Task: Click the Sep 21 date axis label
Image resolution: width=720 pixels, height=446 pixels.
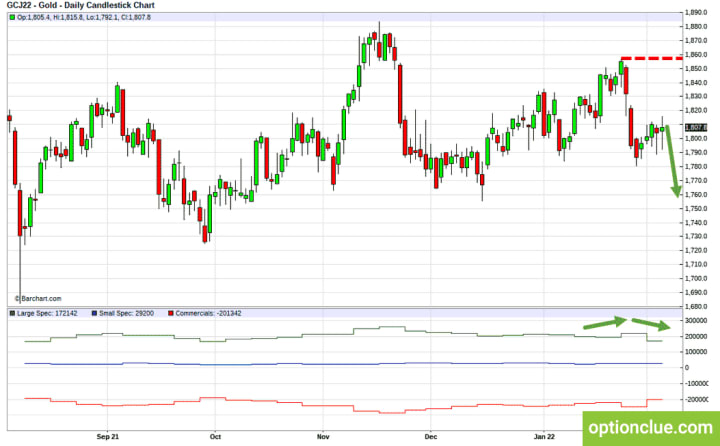Action: (107, 436)
